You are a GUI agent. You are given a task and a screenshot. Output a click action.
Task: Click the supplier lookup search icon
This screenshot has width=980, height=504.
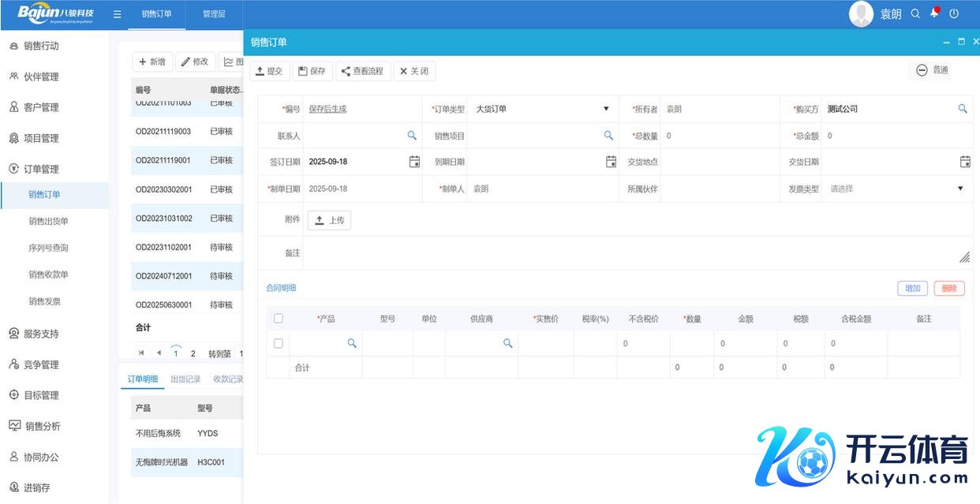pyautogui.click(x=507, y=343)
